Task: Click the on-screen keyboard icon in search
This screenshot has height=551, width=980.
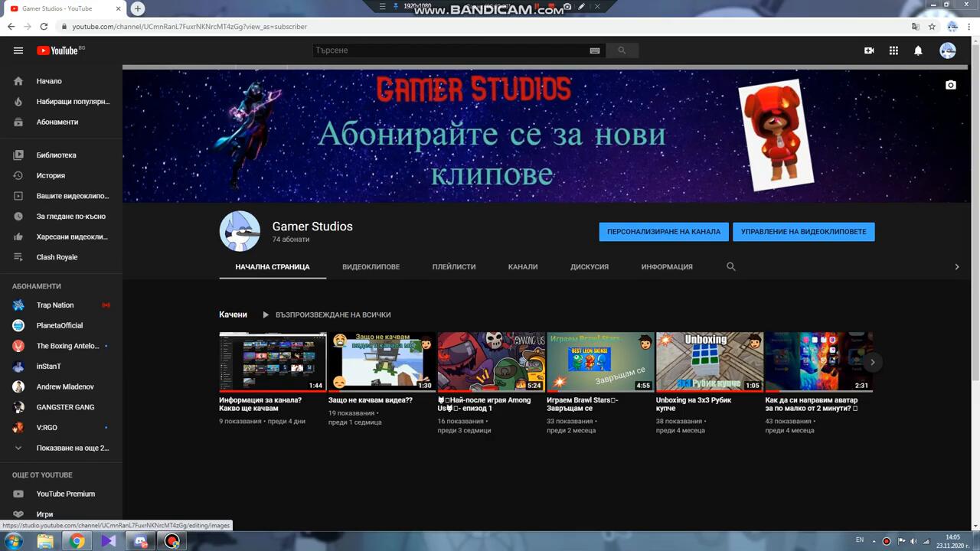Action: (595, 51)
